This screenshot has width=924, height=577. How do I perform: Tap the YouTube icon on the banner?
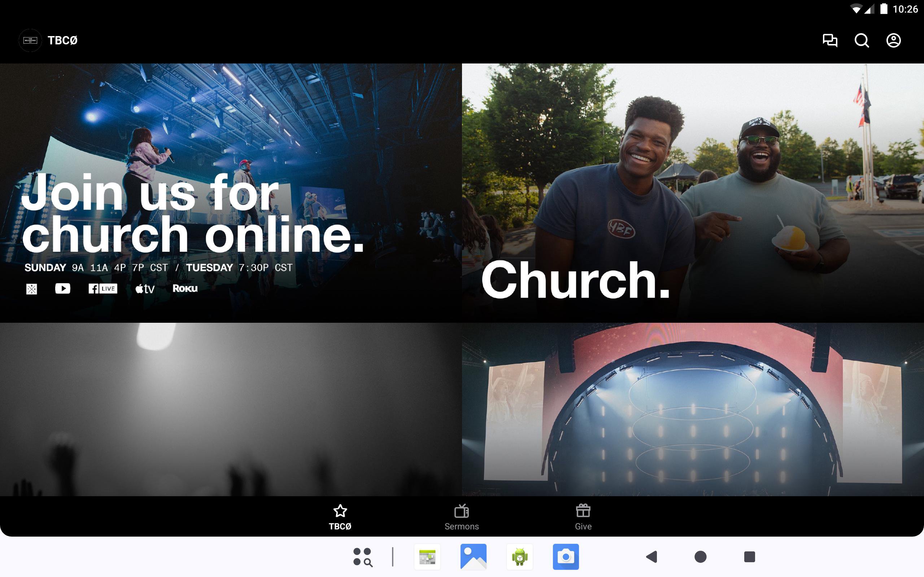coord(62,288)
